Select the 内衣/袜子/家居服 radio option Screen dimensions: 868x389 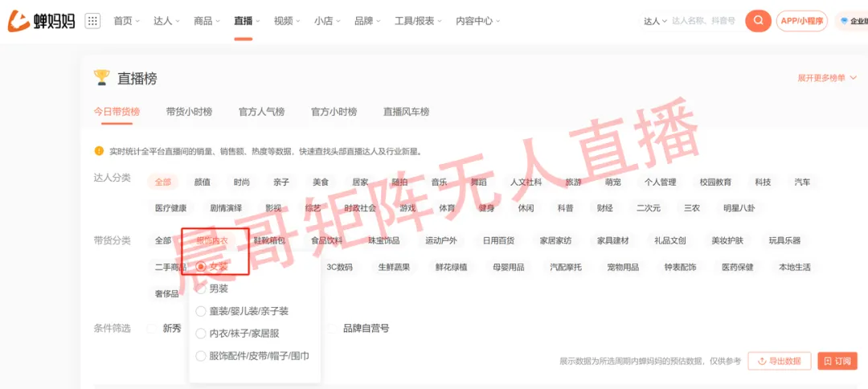point(201,334)
